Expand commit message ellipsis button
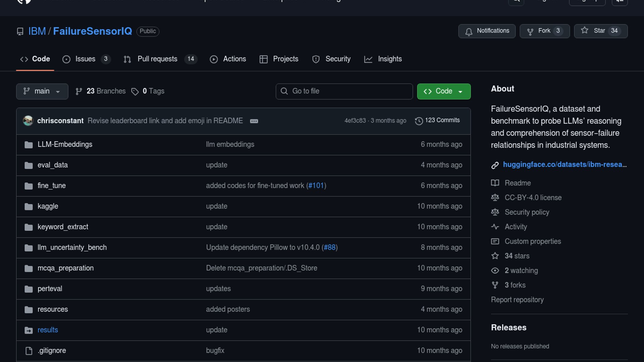Viewport: 644px width, 362px height. [254, 121]
